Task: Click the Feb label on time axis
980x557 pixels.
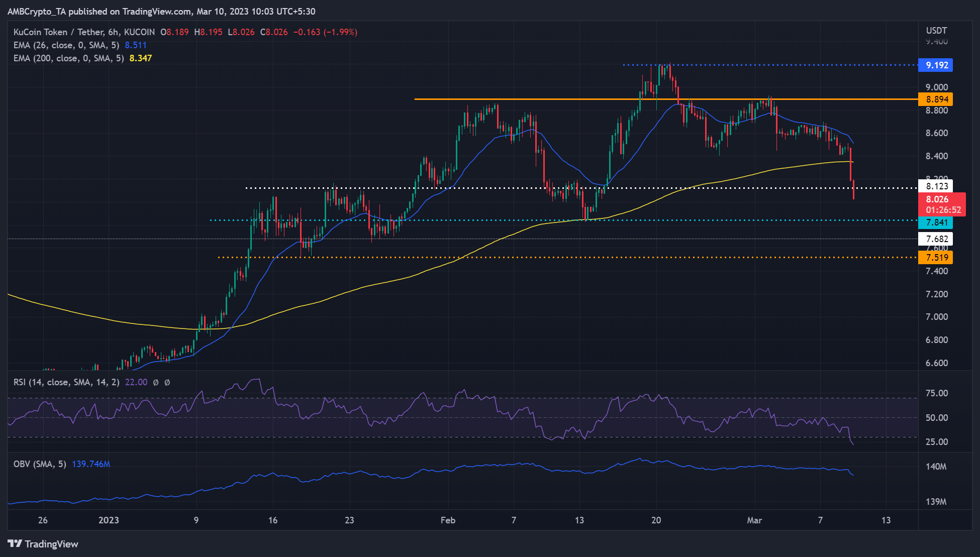Action: click(448, 520)
